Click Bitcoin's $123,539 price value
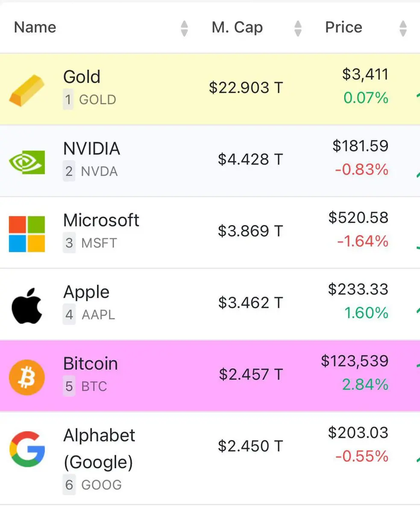 tap(355, 361)
